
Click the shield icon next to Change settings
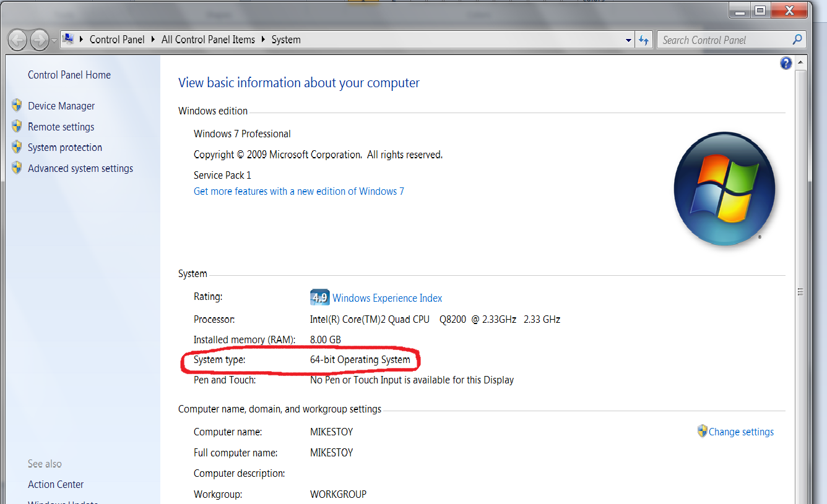pyautogui.click(x=703, y=431)
